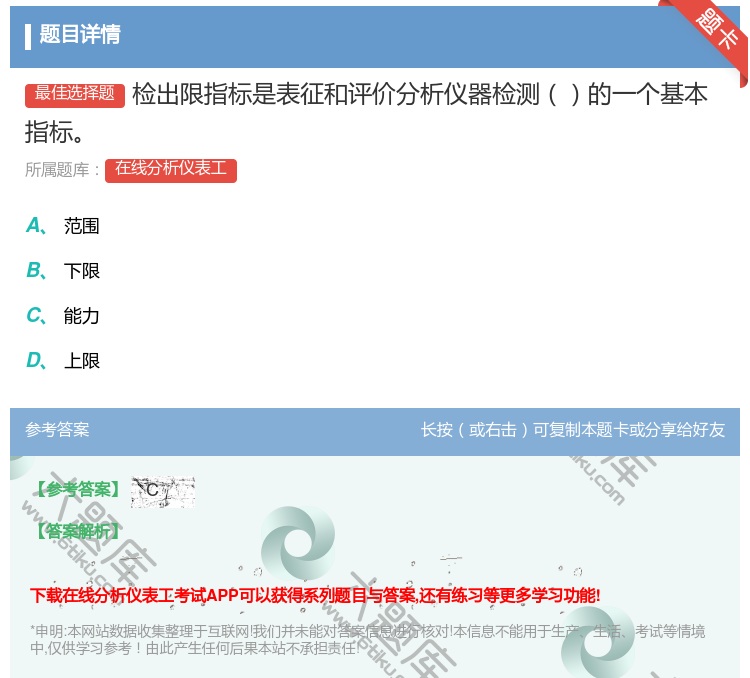Select option C 能力
Image resolution: width=750 pixels, height=678 pixels.
click(63, 316)
